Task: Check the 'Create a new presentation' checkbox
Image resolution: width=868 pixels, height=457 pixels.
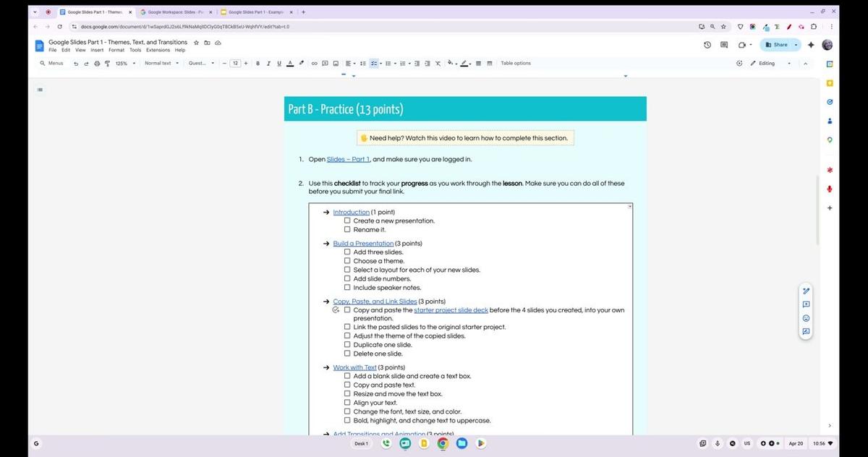Action: 347,221
